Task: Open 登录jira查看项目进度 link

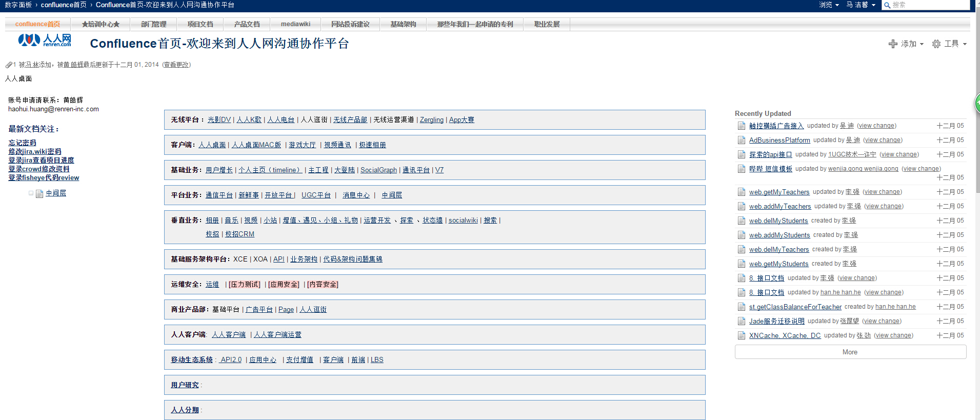Action: (x=41, y=161)
